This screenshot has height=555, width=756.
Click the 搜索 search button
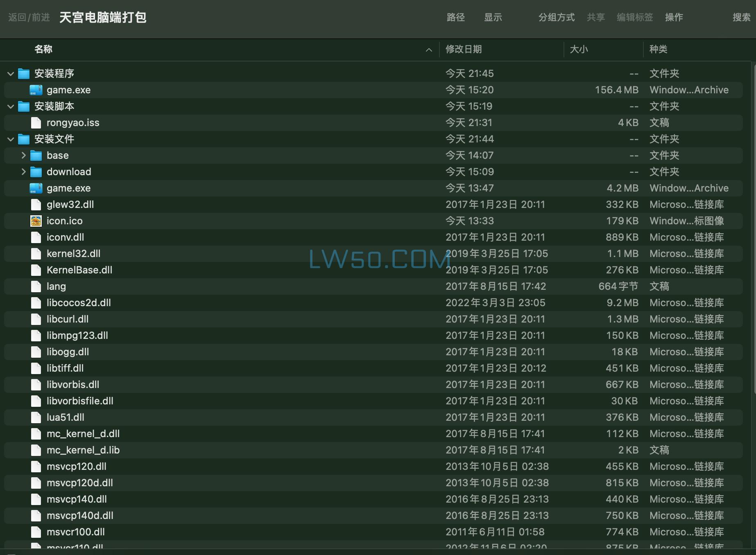coord(741,17)
